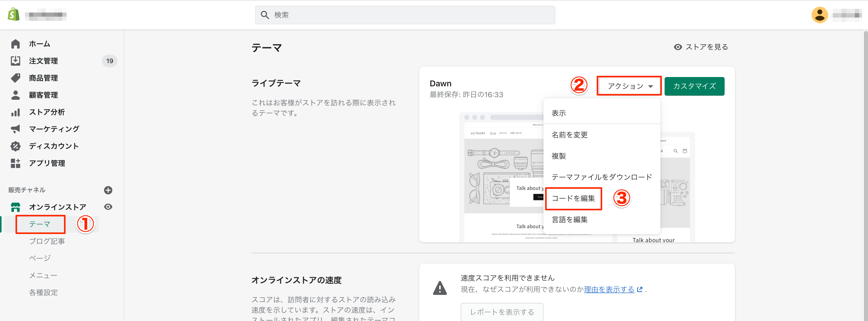Select 表示 from the actions menu

point(602,113)
